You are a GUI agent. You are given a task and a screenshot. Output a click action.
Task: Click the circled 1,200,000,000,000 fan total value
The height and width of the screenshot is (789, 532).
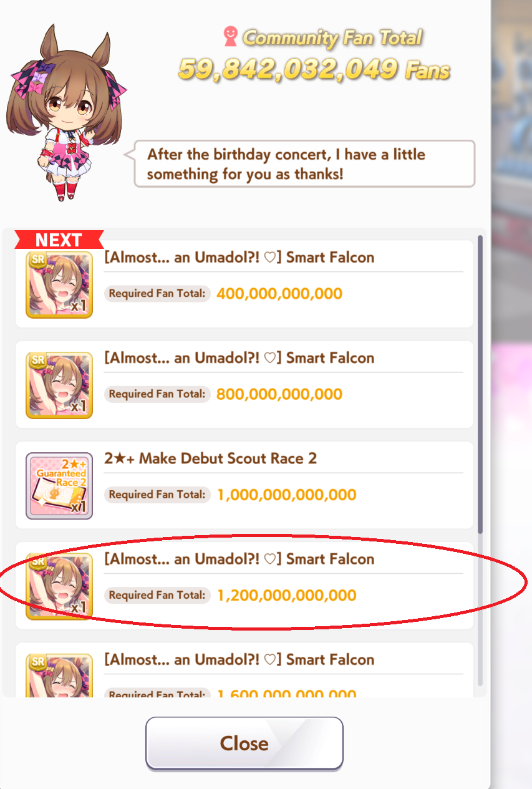point(287,595)
